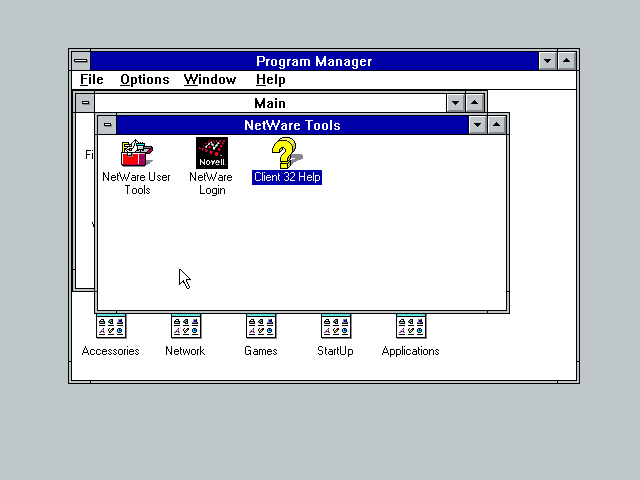Open the Client 32 Help icon
The width and height of the screenshot is (640, 480).
287,153
